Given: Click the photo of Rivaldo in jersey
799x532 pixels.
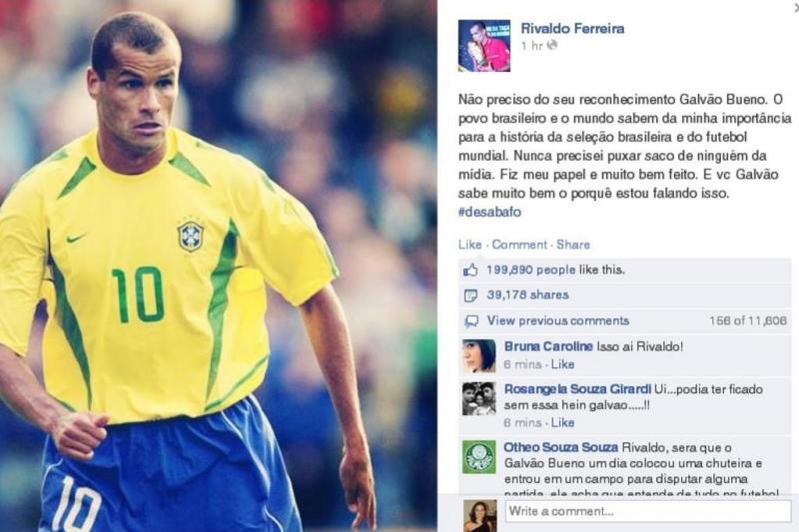Looking at the screenshot, I should click(x=218, y=266).
